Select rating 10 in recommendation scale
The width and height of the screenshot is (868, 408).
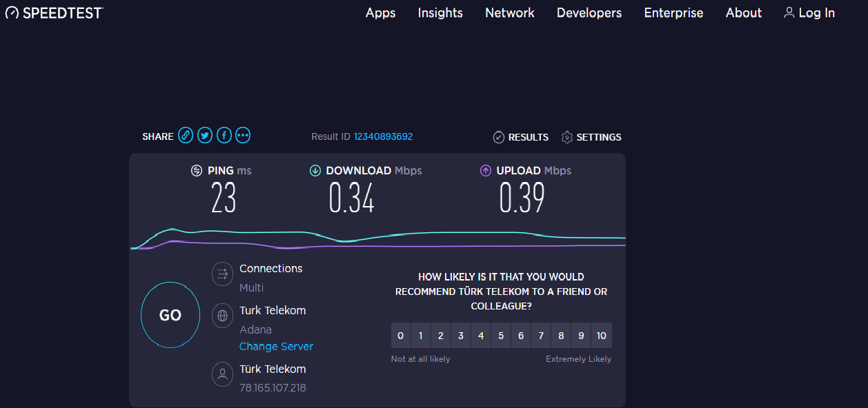point(602,336)
